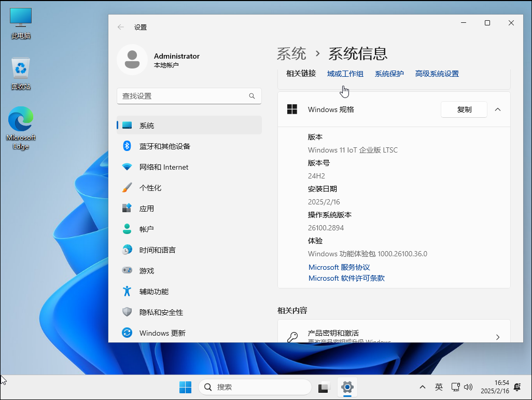Select the Windows 11 IoT 企业版 LTSC text
532x400 pixels.
click(x=353, y=150)
